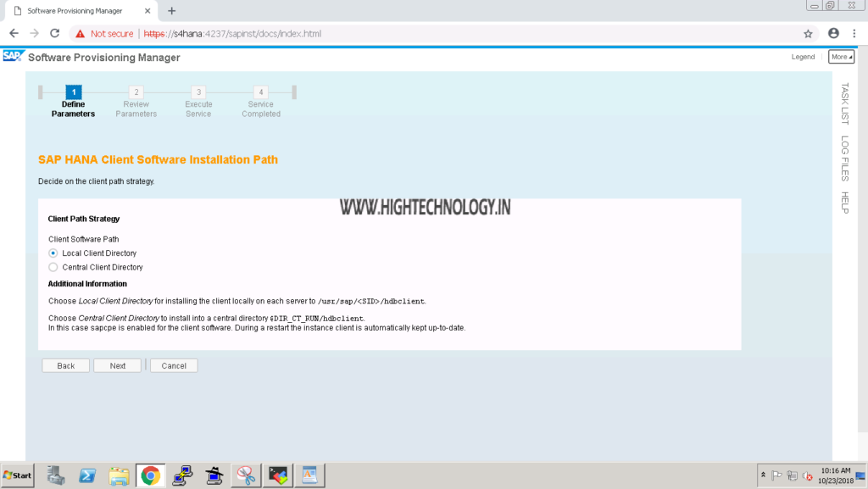Screen dimensions: 868x489
Task: Click the SAP logo icon
Action: (x=12, y=57)
